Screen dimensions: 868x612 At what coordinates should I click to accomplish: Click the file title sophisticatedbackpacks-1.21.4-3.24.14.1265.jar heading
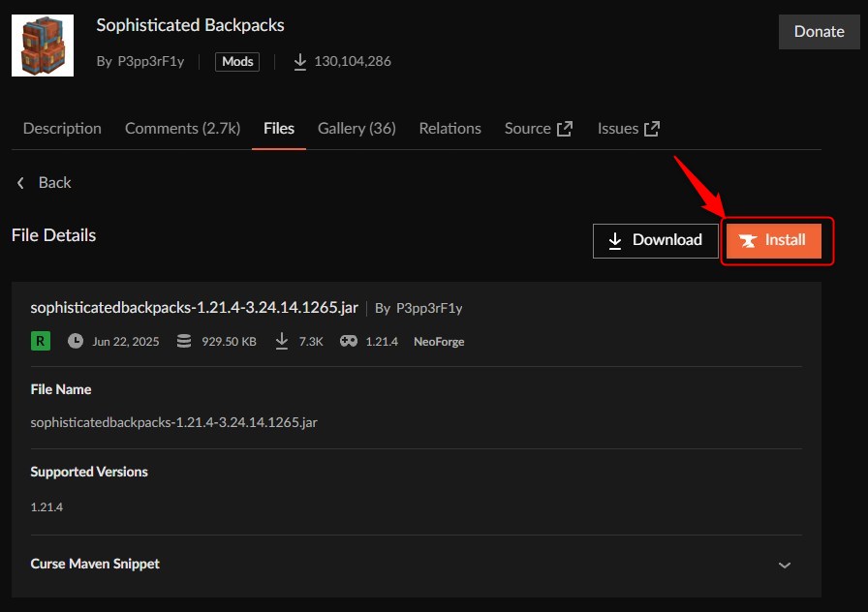pyautogui.click(x=194, y=308)
